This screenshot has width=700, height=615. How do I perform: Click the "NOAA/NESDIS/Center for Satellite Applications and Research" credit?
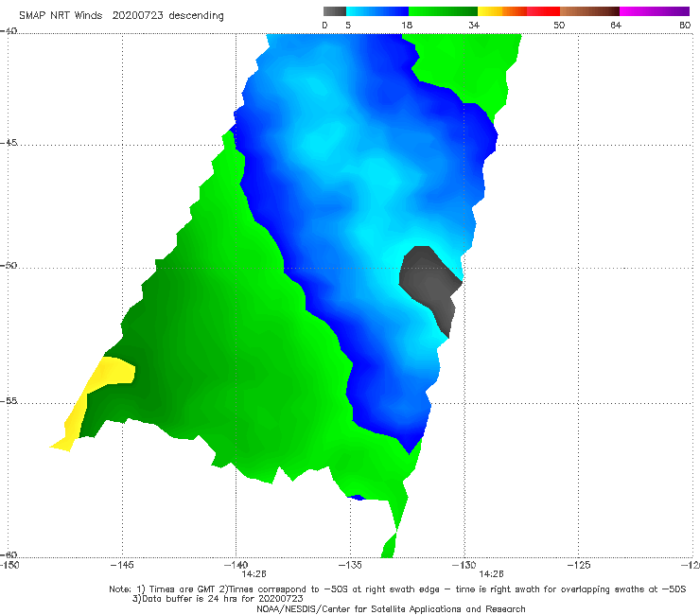(x=391, y=609)
